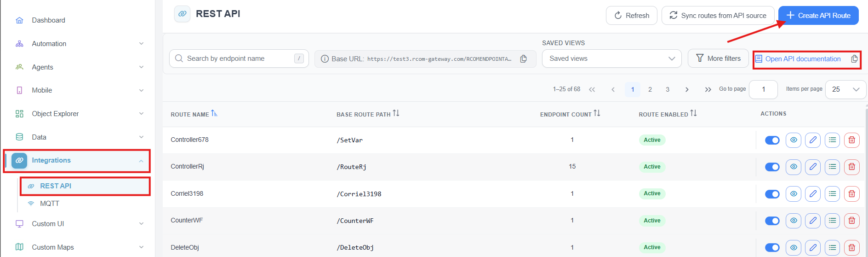
Task: Open endpoints list for DeleteObj
Action: pyautogui.click(x=832, y=247)
